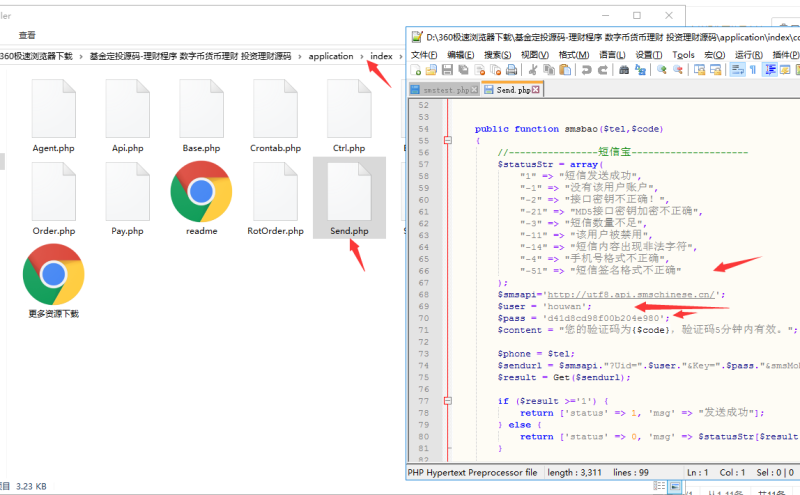Screen dimensions: 800x495
Task: Collapse the if block fold marker
Action: click(x=447, y=401)
